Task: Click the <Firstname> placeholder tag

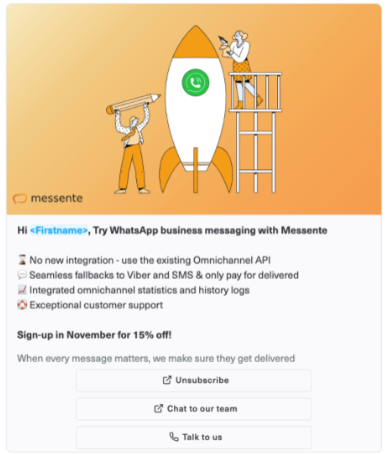Action: tap(59, 230)
